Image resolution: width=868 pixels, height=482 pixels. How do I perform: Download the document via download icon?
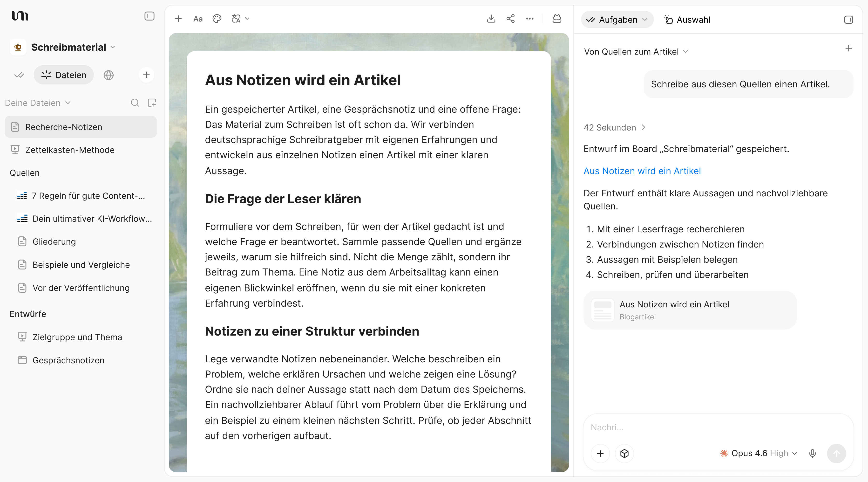491,19
